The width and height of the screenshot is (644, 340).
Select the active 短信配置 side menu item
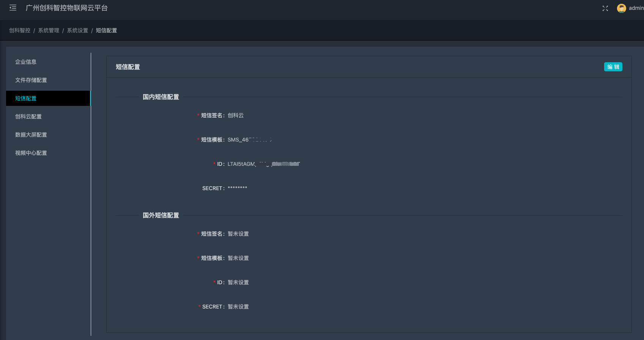[26, 98]
